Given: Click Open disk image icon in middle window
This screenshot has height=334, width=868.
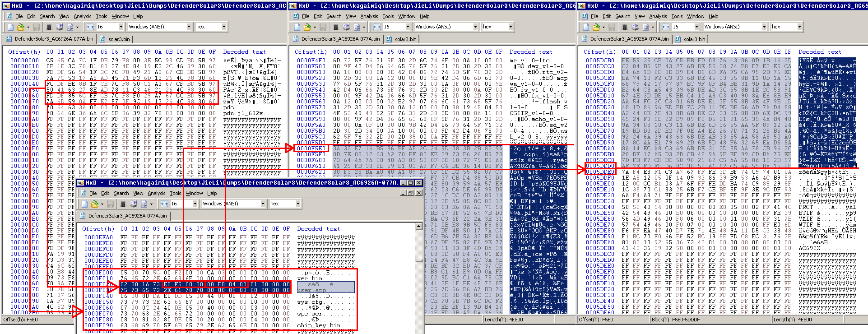Looking at the screenshot, I should 357,27.
